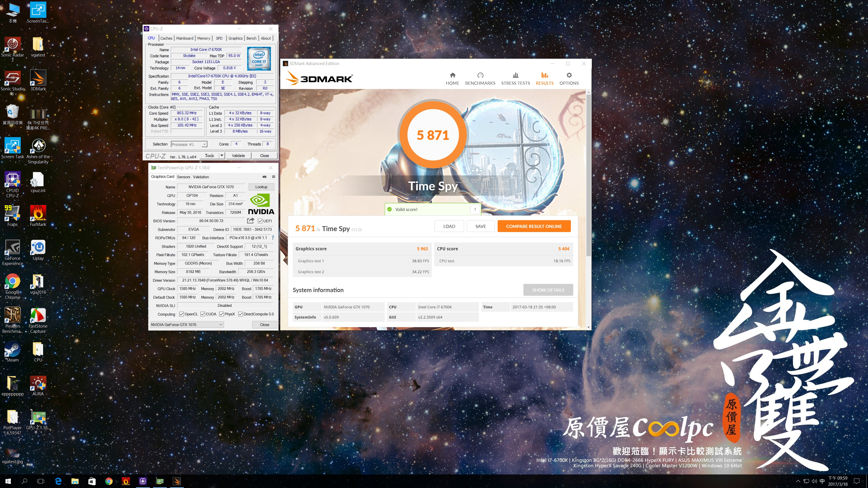The width and height of the screenshot is (868, 488).
Task: Toggle the OpenCL checkbox
Action: [182, 314]
